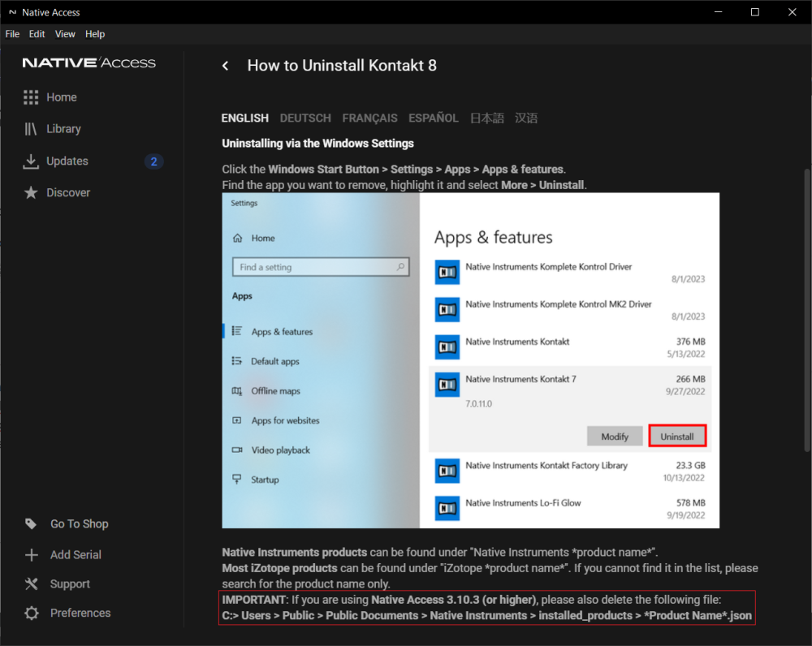The image size is (812, 646).
Task: Go back using the arrow beside title
Action: (225, 66)
